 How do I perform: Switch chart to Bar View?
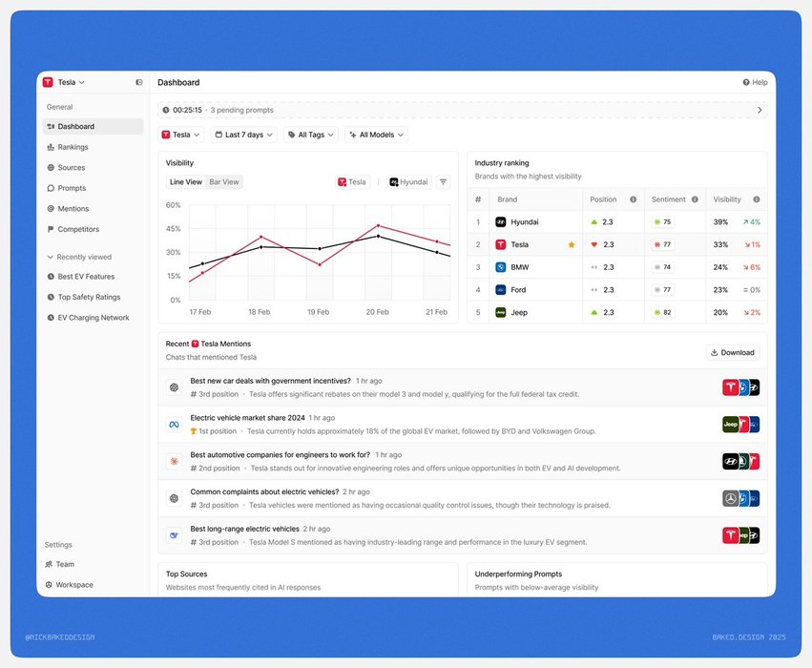pyautogui.click(x=223, y=181)
